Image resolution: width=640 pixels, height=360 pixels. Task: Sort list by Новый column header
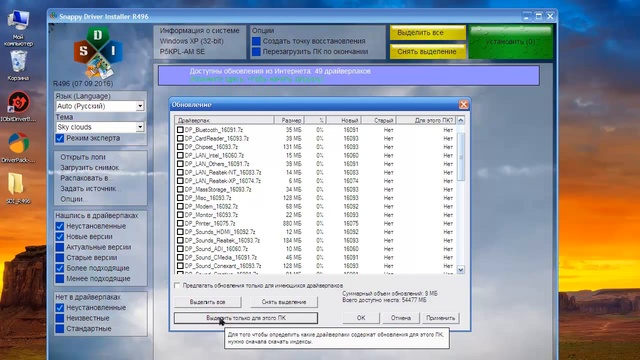point(343,120)
